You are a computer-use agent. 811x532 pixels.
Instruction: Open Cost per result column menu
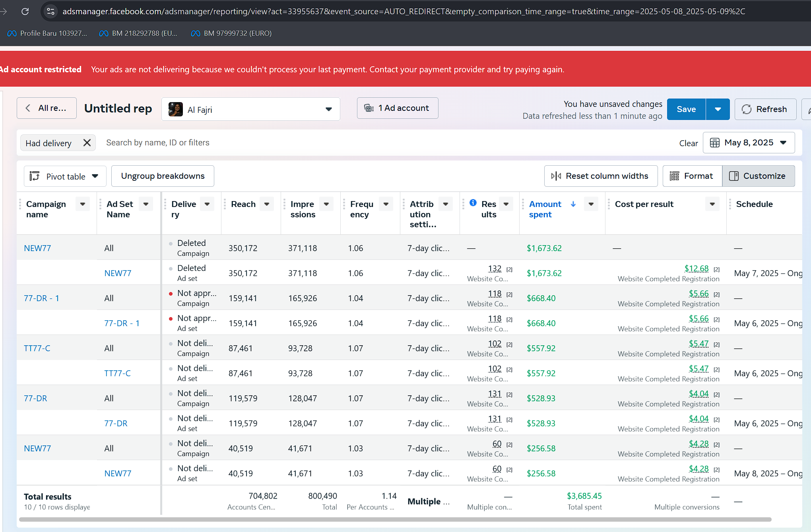(712, 204)
